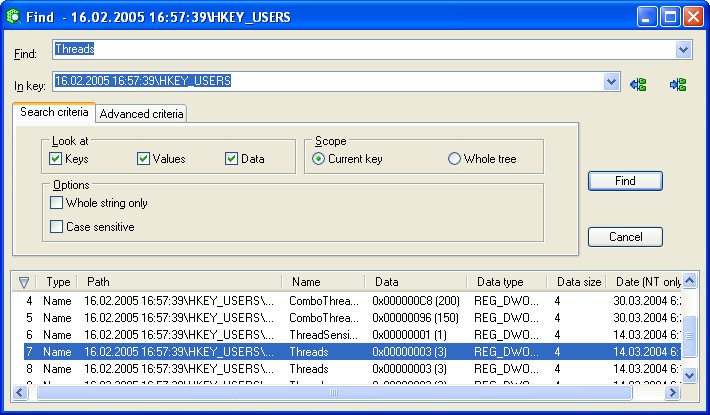
Task: Sort results by Name column
Action: (323, 282)
